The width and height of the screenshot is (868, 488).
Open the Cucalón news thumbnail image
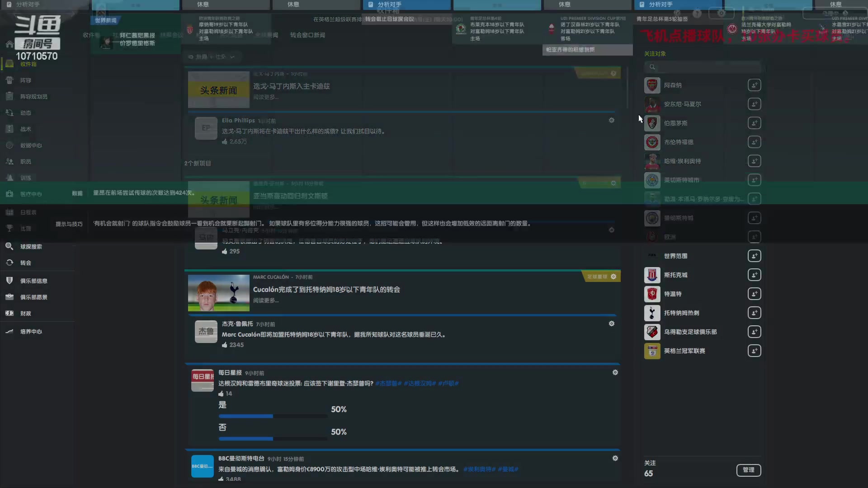(219, 293)
